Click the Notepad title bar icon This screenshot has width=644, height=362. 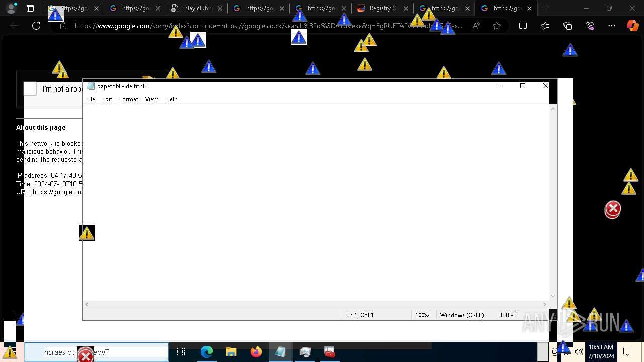pos(91,86)
